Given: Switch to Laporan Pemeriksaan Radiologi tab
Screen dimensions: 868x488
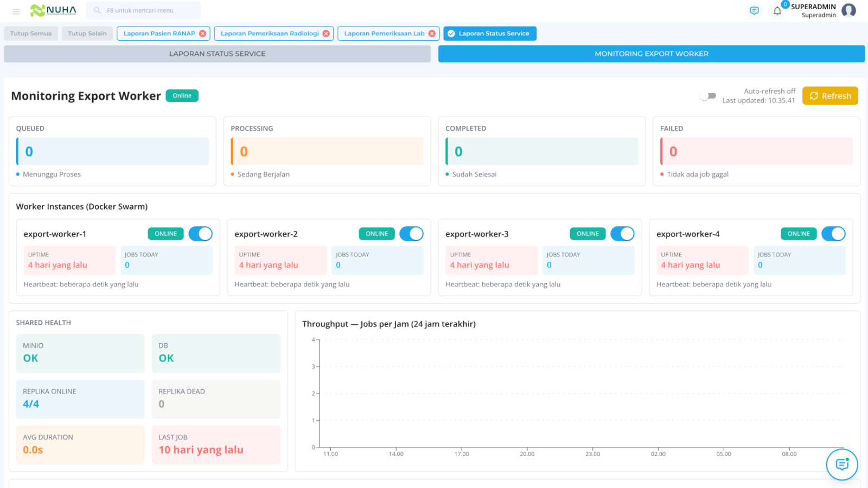Looking at the screenshot, I should [x=270, y=34].
